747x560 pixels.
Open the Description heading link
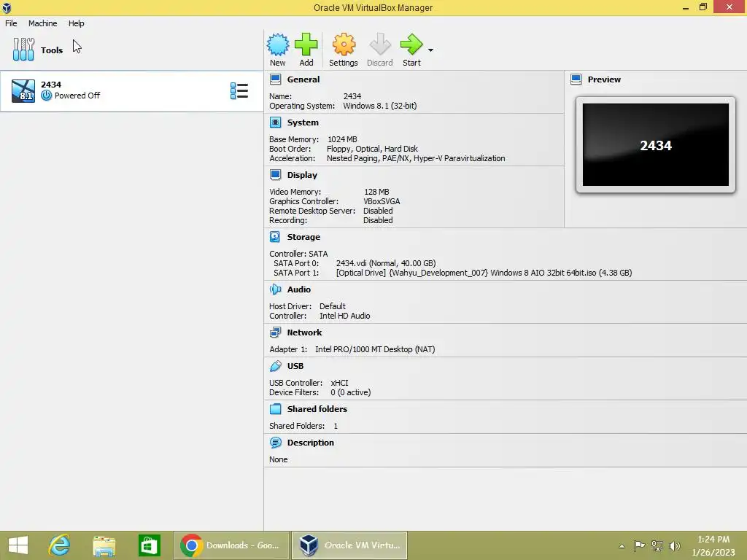click(x=310, y=443)
